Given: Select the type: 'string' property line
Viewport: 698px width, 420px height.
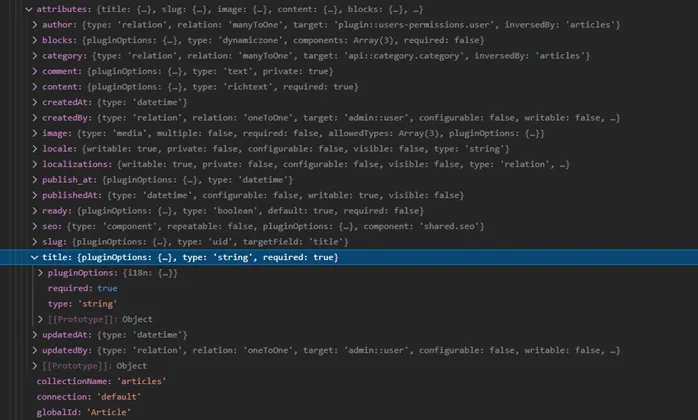Looking at the screenshot, I should point(82,304).
